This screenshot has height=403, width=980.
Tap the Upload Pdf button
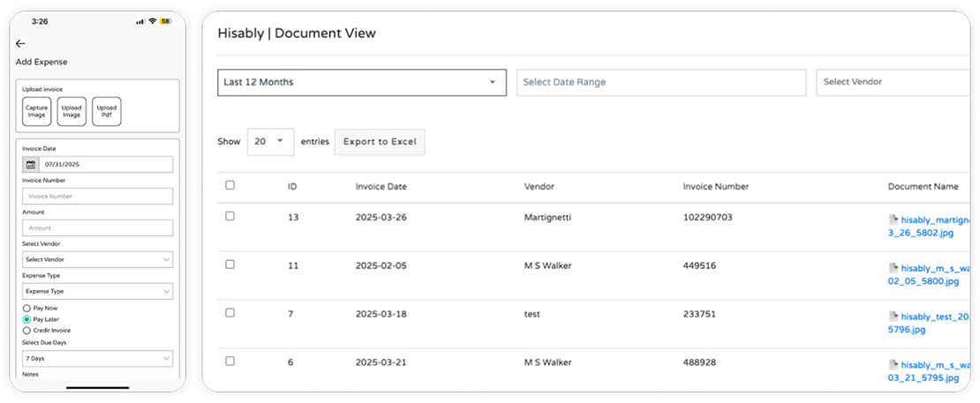(x=106, y=112)
